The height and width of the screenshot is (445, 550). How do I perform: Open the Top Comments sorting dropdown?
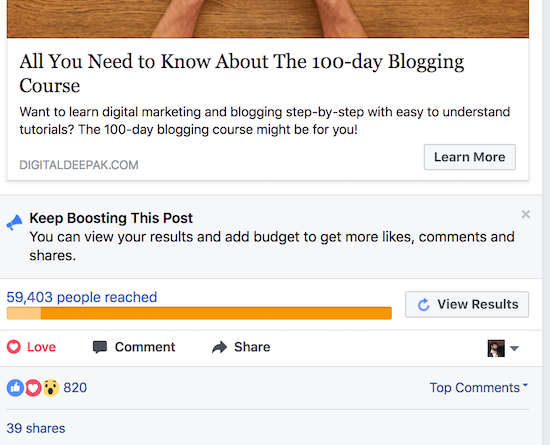pos(479,387)
